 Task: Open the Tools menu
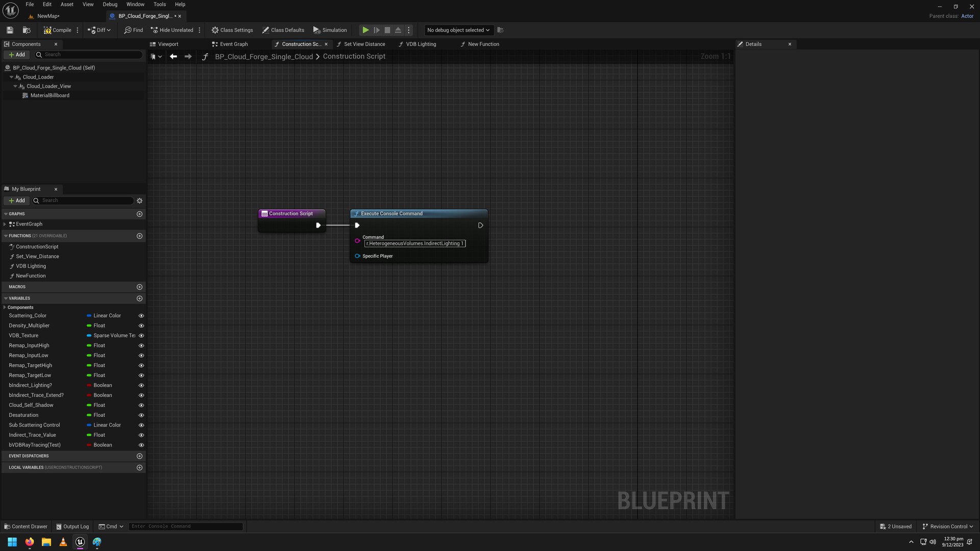tap(159, 4)
